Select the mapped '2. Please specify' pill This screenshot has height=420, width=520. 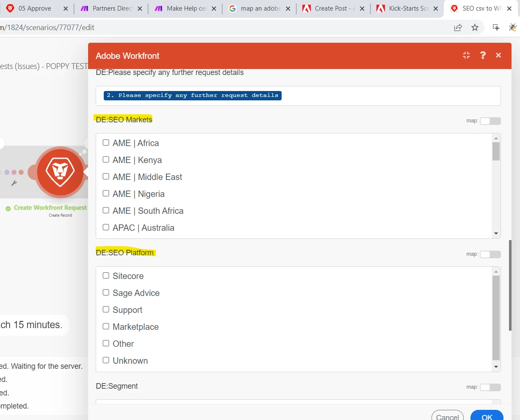[193, 95]
